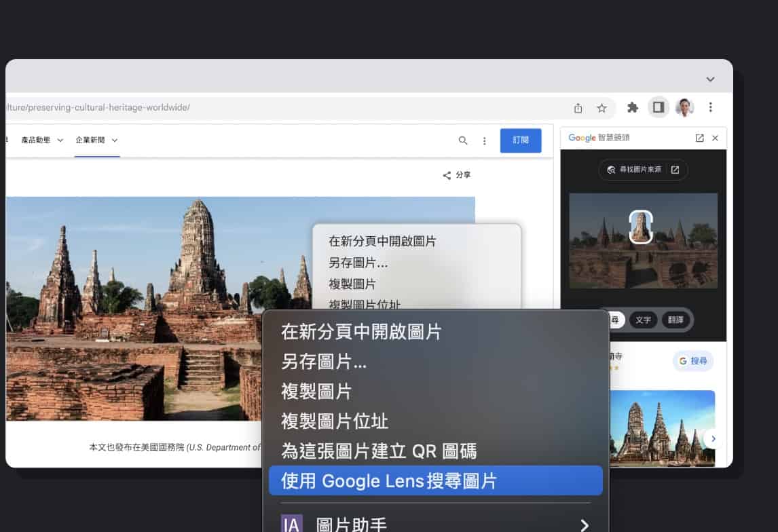Open the Extensions puzzle icon
Image resolution: width=778 pixels, height=532 pixels.
coord(633,107)
